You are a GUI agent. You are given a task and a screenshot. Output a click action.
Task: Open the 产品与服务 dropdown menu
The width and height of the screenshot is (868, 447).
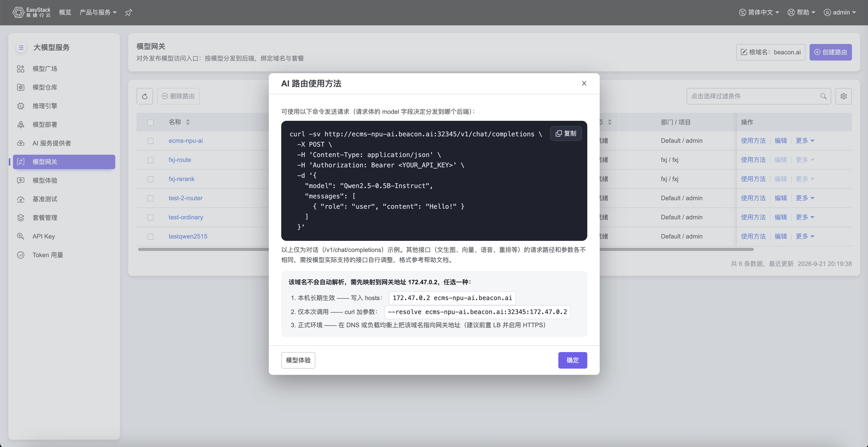pyautogui.click(x=98, y=12)
